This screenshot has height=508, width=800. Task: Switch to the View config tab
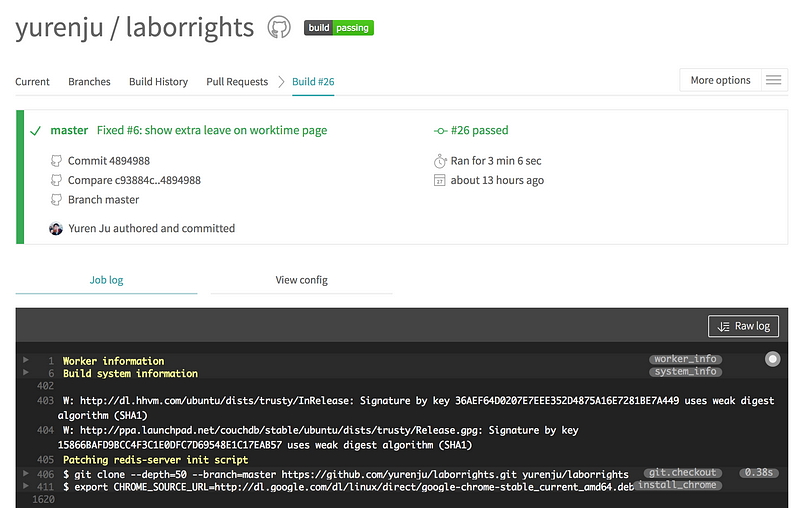point(301,280)
